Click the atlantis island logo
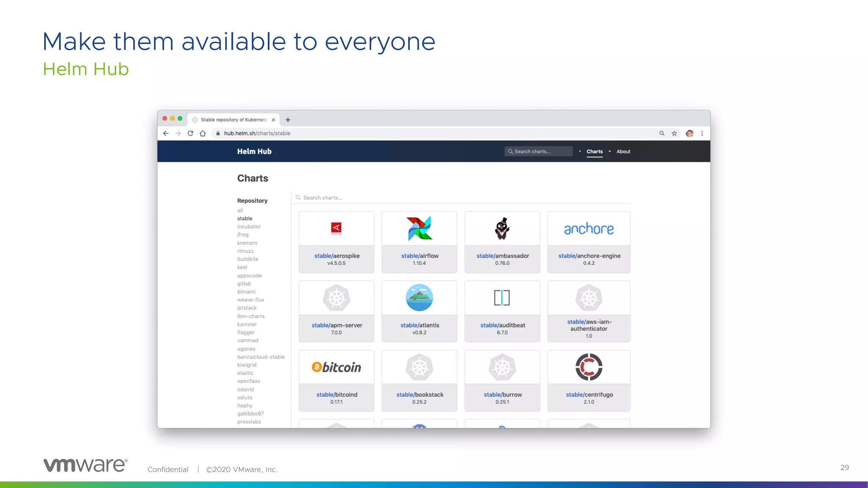Viewport: 868px width, 488px height. pyautogui.click(x=419, y=298)
